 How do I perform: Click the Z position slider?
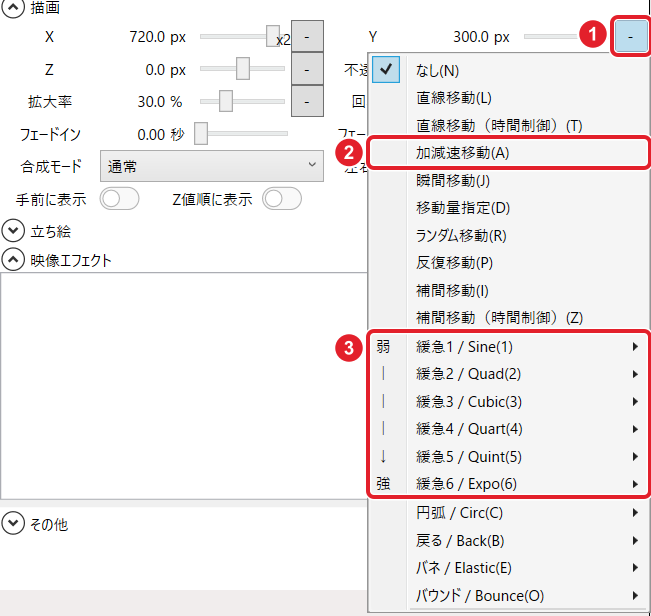242,69
